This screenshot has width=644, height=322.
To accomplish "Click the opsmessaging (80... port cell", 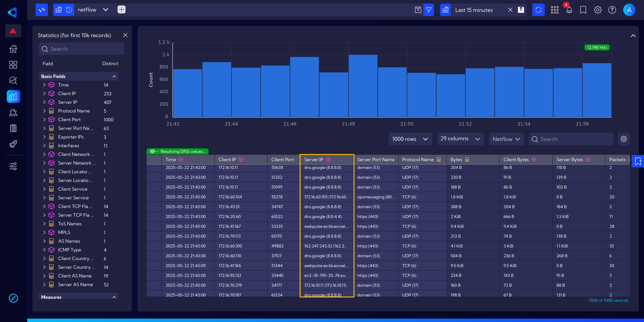I will pyautogui.click(x=376, y=197).
